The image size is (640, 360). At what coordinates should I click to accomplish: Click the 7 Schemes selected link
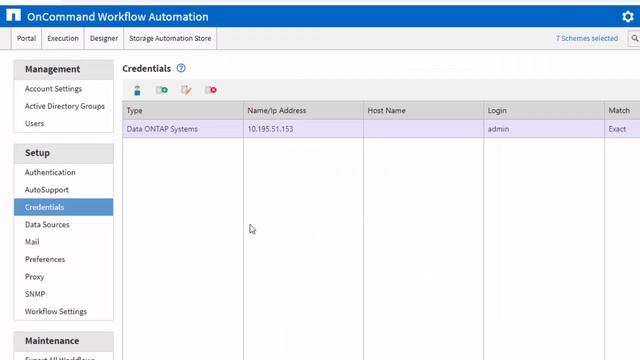[587, 38]
